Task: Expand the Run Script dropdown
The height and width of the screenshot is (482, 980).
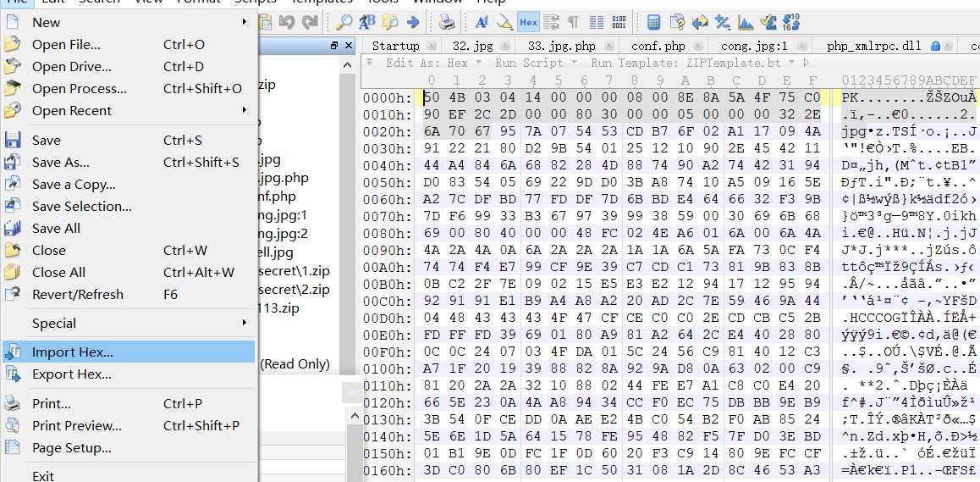Action: coord(575,63)
